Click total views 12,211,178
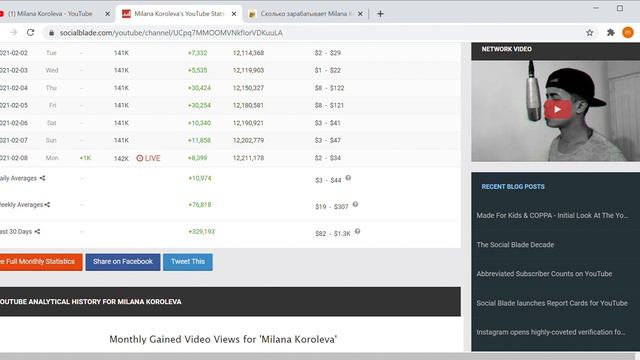Image resolution: width=640 pixels, height=360 pixels. coord(249,158)
